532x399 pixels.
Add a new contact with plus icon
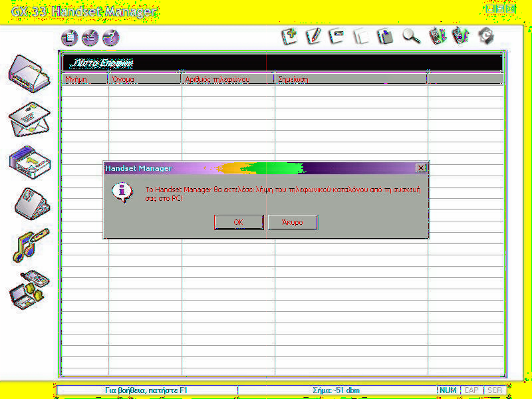289,37
